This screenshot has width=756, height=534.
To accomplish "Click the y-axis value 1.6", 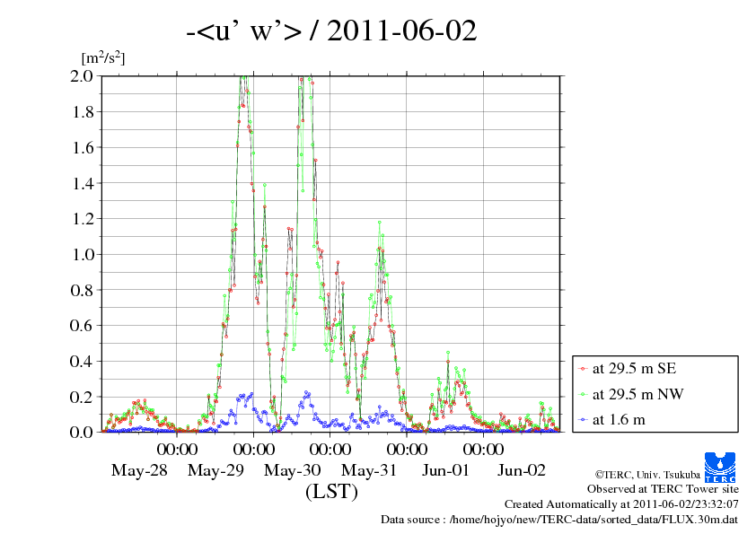I will click(82, 147).
